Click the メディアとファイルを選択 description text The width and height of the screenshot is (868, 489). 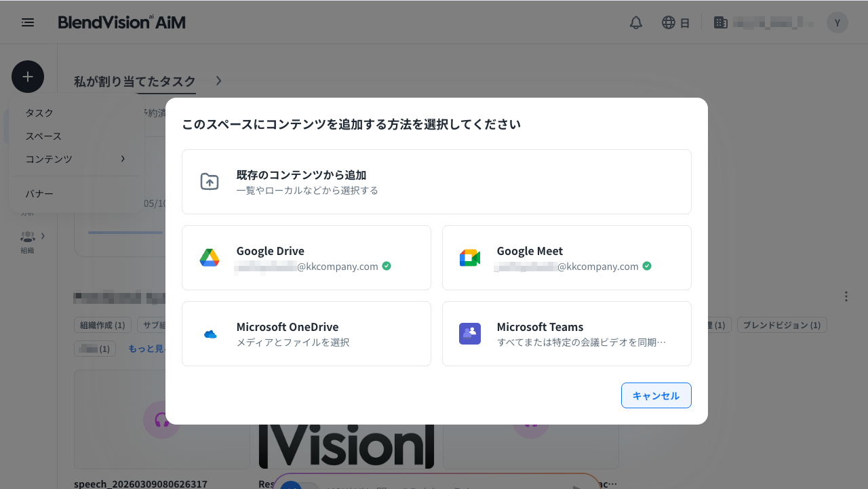[293, 343]
